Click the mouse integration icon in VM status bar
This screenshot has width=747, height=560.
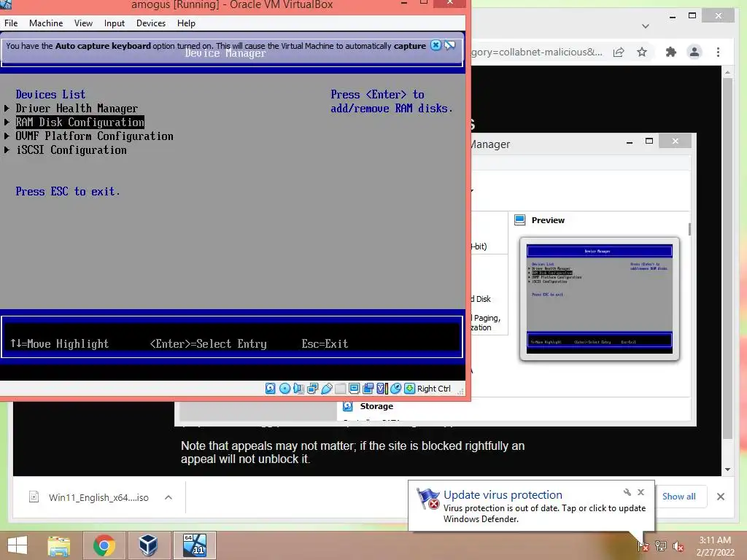(x=395, y=389)
